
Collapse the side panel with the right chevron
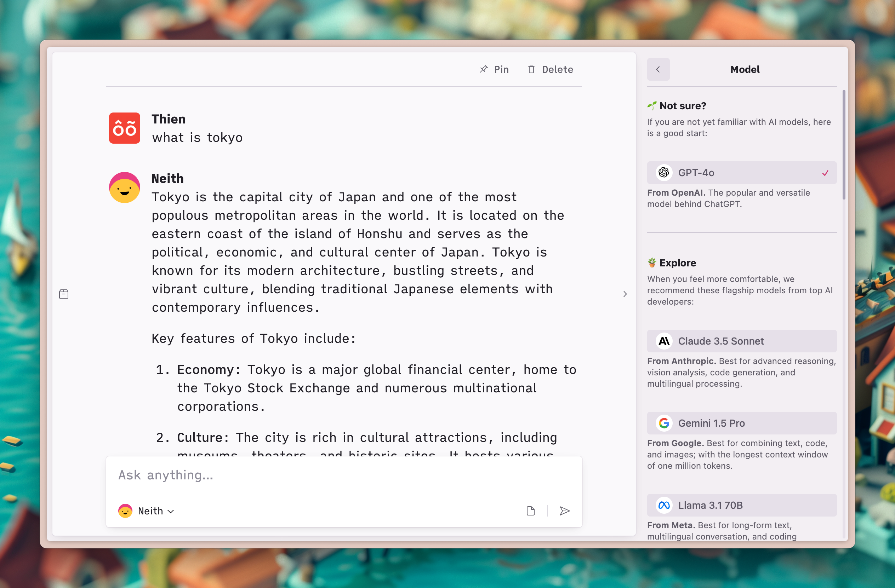(x=625, y=294)
